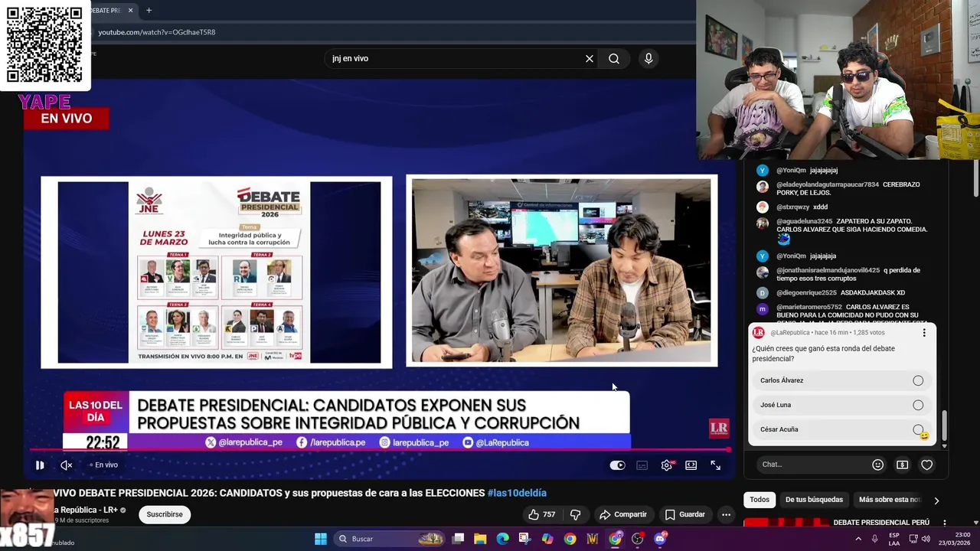Click the YouTube search magnifier button
The image size is (980, 551).
614,58
